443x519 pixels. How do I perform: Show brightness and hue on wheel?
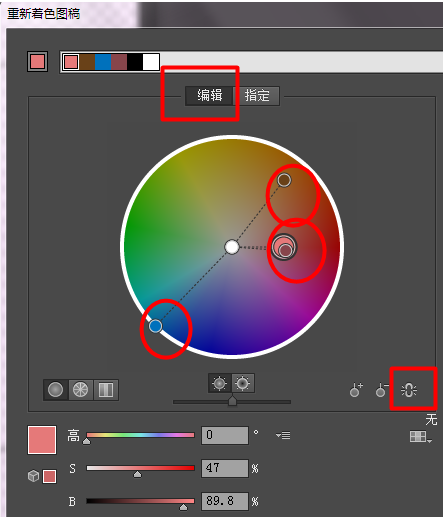[243, 383]
